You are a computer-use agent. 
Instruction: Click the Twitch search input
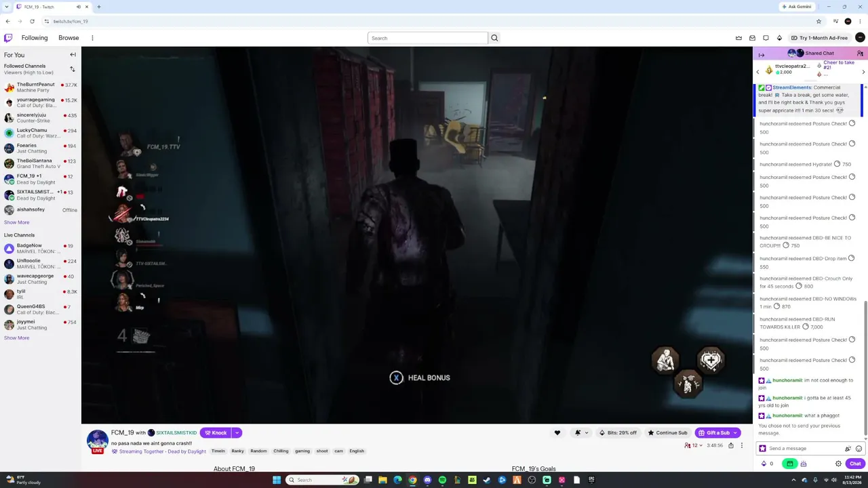427,38
